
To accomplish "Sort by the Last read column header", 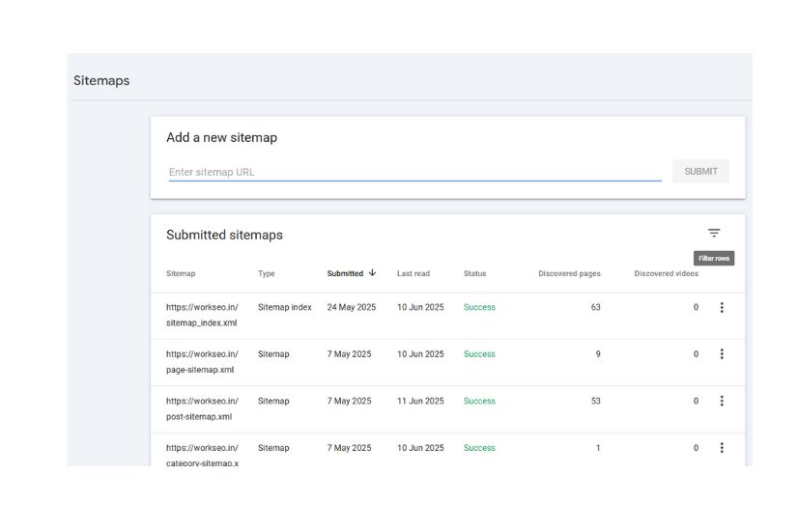I will [413, 273].
